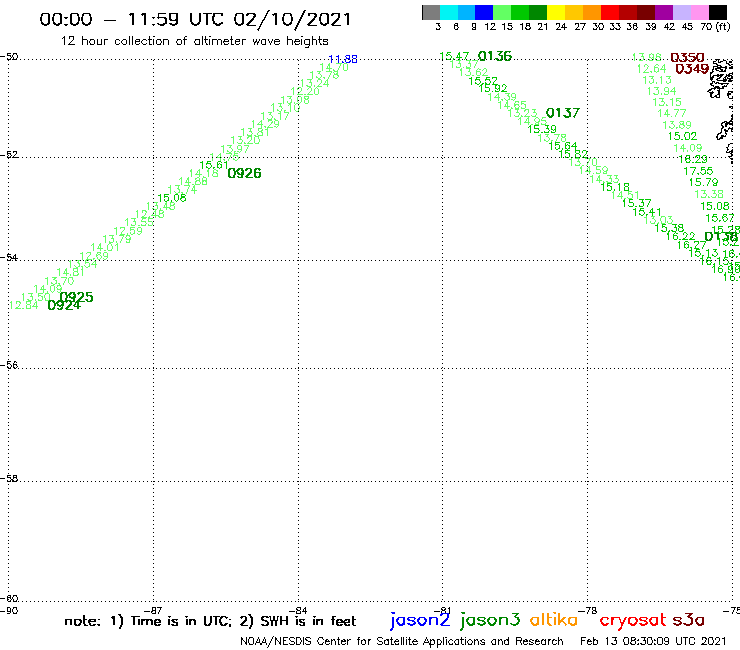The width and height of the screenshot is (740, 650).
Task: Click the longitude axis label -78
Action: tap(588, 610)
